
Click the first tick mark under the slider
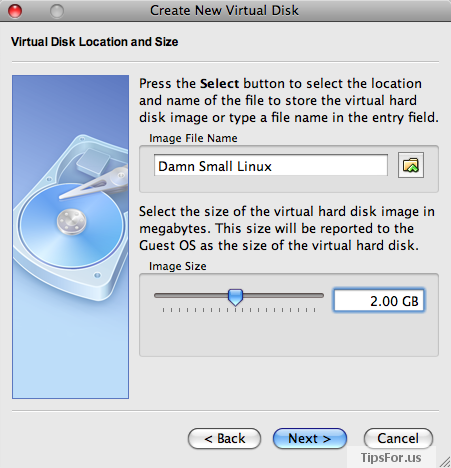pos(163,310)
